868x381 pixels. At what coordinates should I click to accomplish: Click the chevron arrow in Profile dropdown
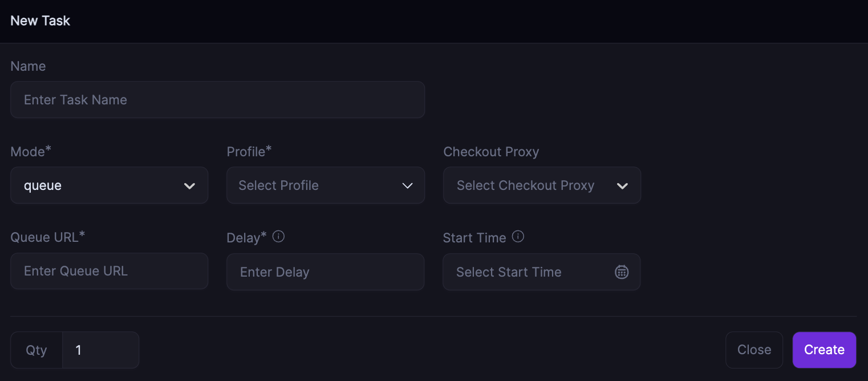tap(407, 186)
